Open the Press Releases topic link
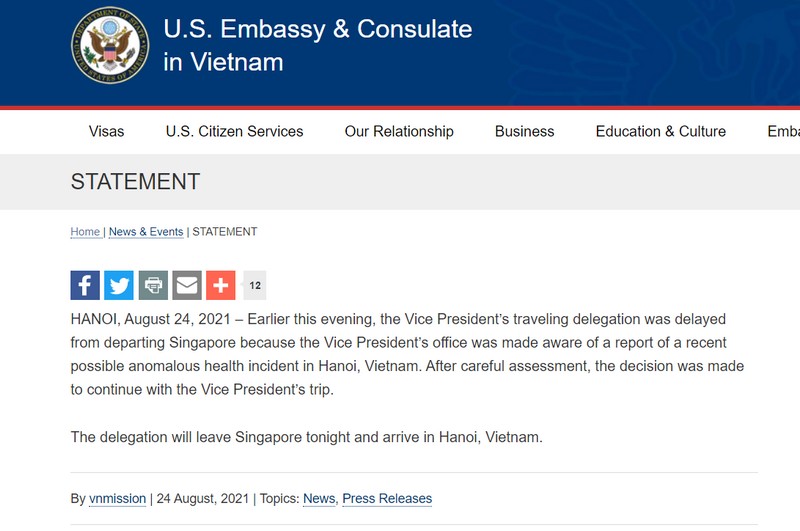 tap(387, 498)
